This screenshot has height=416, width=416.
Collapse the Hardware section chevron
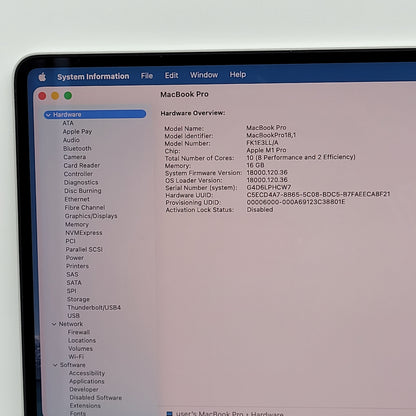click(x=49, y=115)
